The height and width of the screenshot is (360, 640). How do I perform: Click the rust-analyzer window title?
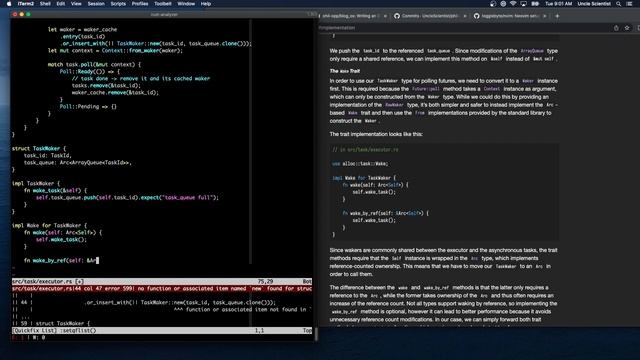(164, 14)
